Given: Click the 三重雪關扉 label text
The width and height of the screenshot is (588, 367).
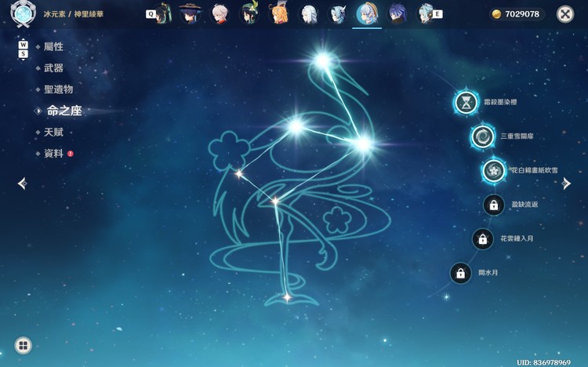Looking at the screenshot, I should [x=517, y=136].
